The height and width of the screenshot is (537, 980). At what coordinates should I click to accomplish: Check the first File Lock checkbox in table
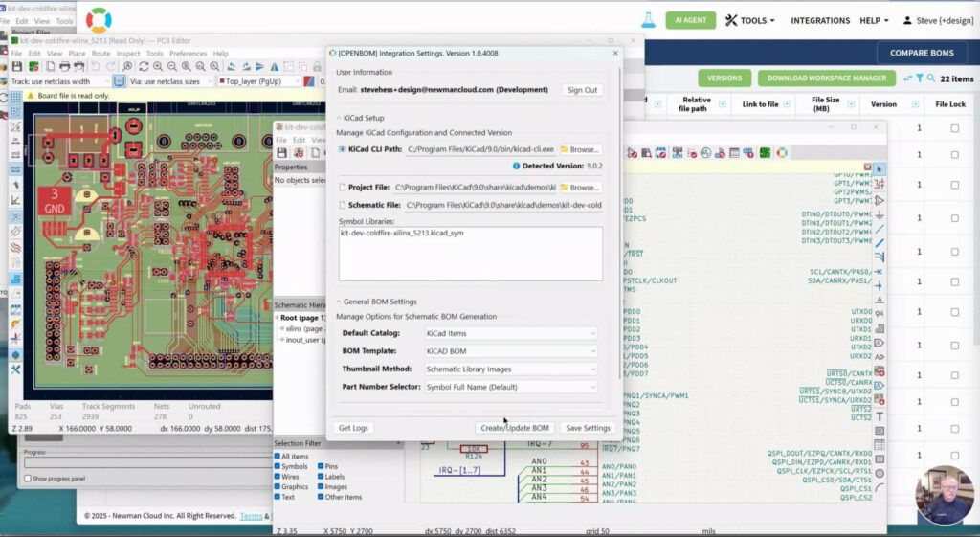click(954, 128)
